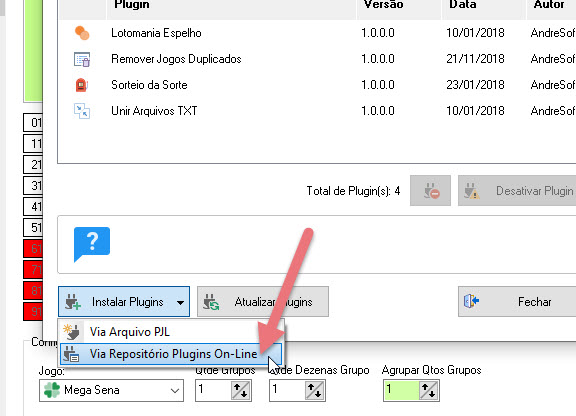This screenshot has width=576, height=416.
Task: Click the Fechar door exit icon
Action: click(x=471, y=301)
